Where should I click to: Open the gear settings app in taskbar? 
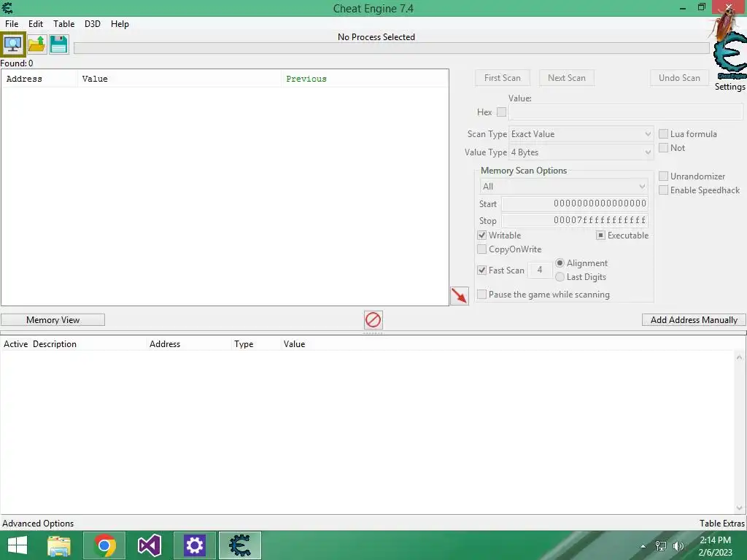[194, 545]
